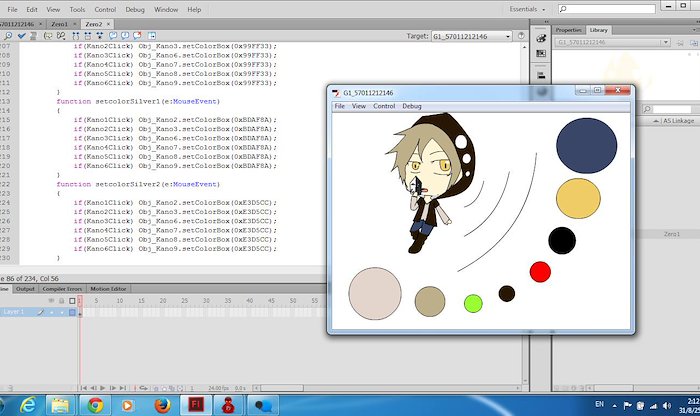Viewport: 700px width, 416px height.
Task: Open the Debug menu in Flash
Action: pyautogui.click(x=135, y=9)
